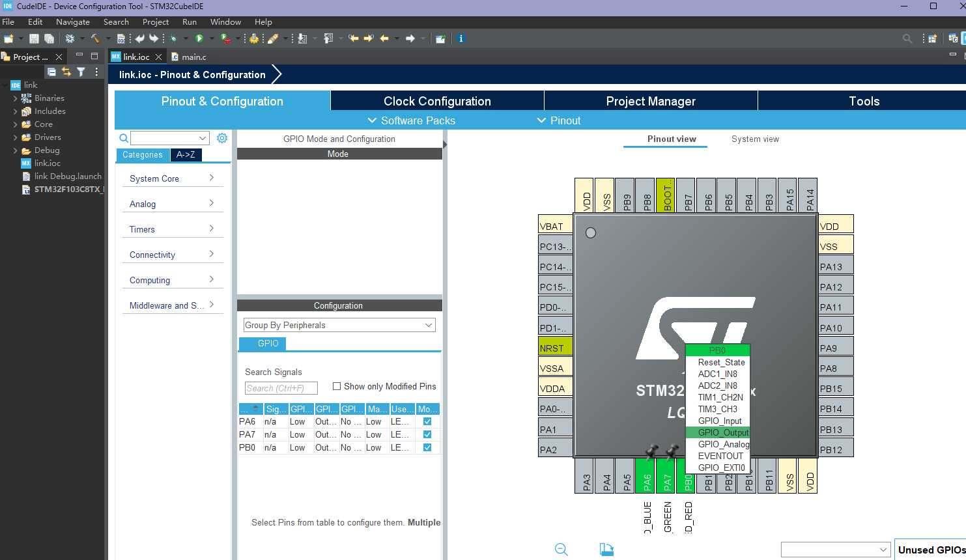Click the Build hammer icon
The image size is (966, 560).
coord(95,39)
